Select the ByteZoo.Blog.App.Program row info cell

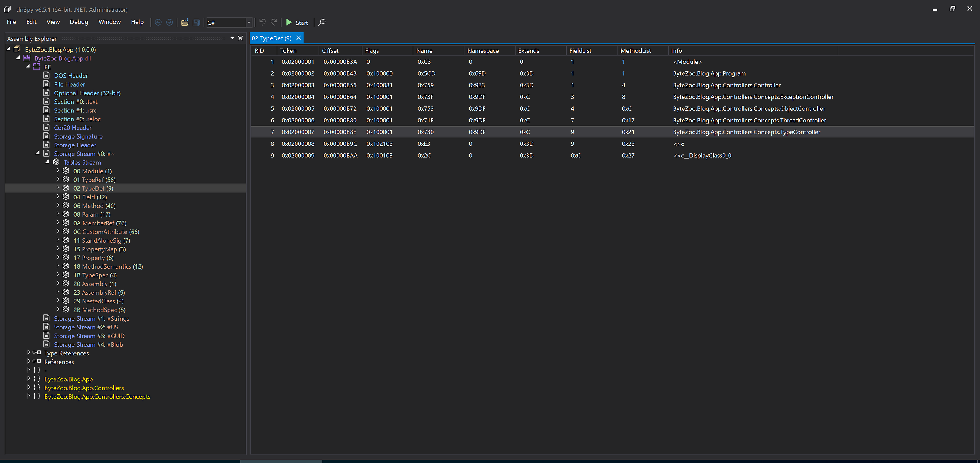pyautogui.click(x=709, y=73)
